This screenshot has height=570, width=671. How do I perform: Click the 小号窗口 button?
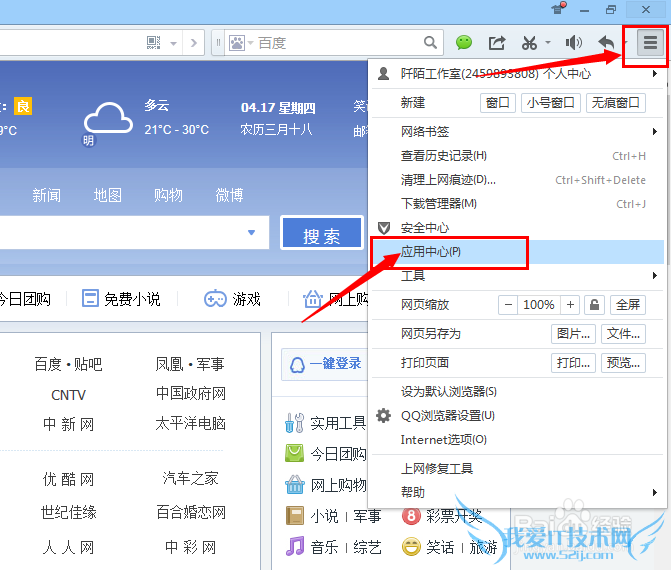pyautogui.click(x=551, y=103)
